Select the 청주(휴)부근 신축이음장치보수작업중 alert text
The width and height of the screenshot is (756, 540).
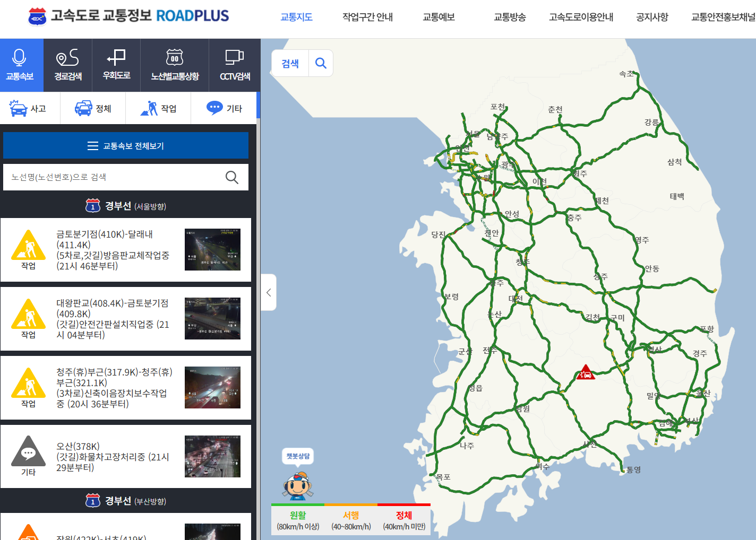point(115,388)
